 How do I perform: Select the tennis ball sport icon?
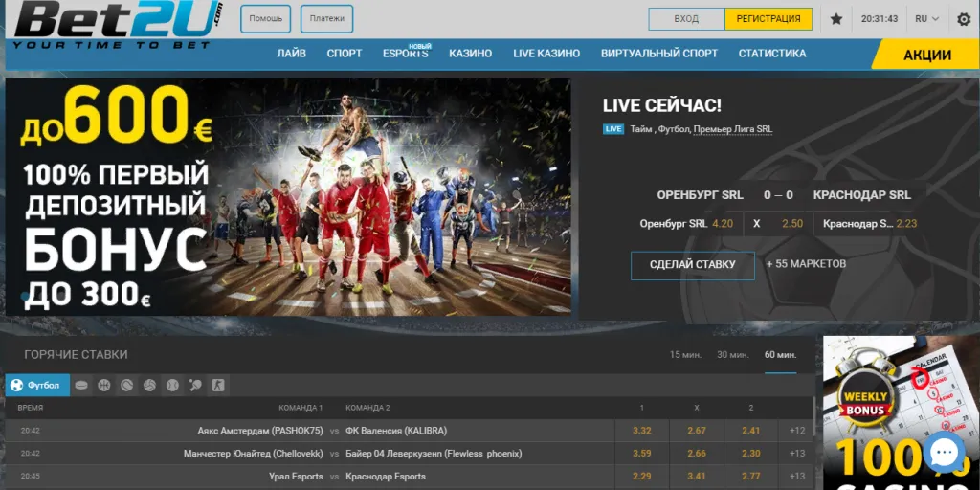click(127, 386)
